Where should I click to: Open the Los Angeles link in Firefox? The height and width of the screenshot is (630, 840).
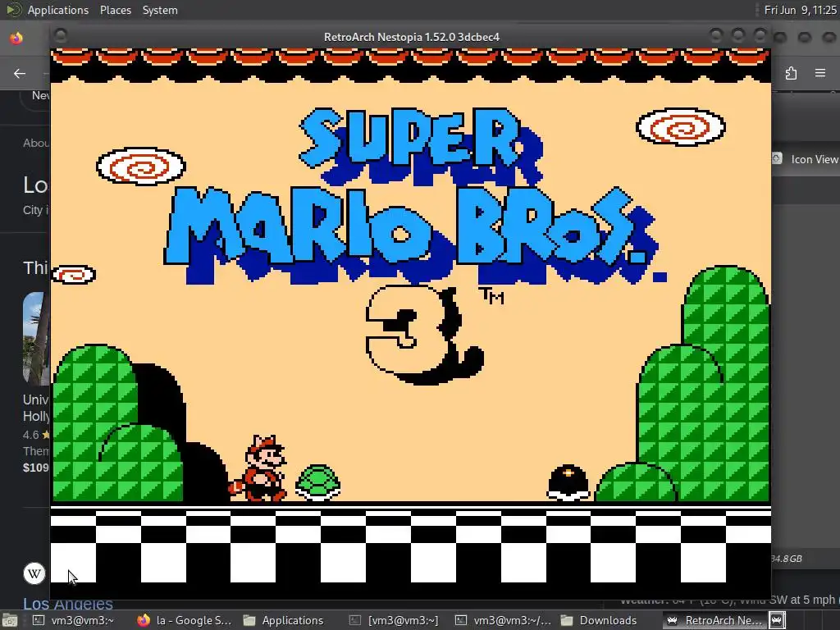point(67,604)
